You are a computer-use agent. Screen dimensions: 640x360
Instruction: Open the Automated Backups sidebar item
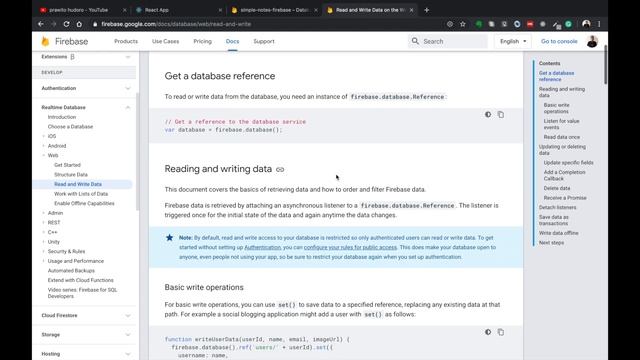[71, 271]
